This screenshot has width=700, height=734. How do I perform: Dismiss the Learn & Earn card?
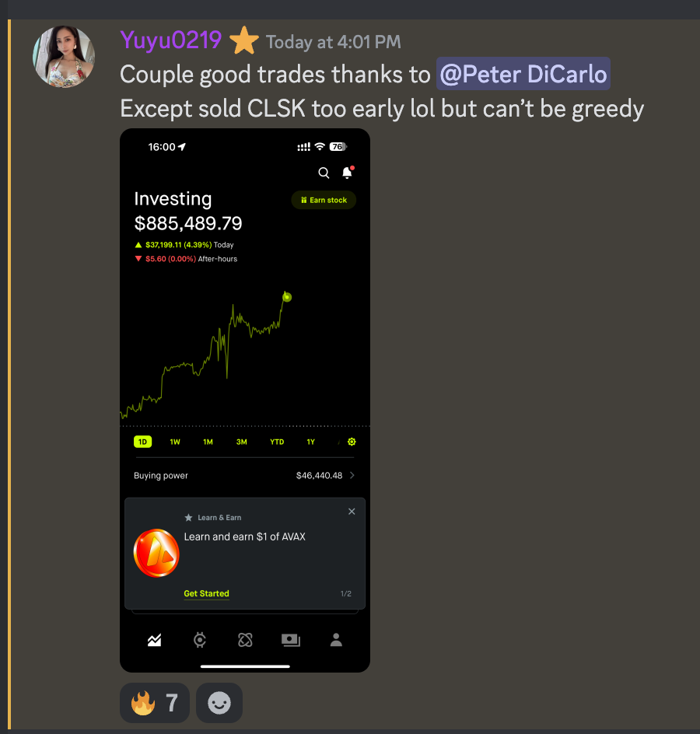[x=352, y=512]
